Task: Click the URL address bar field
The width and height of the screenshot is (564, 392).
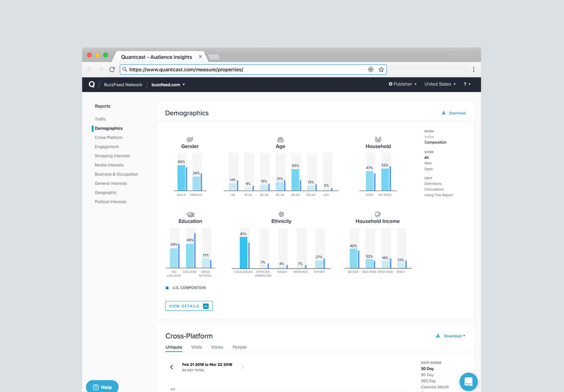Action: (253, 69)
